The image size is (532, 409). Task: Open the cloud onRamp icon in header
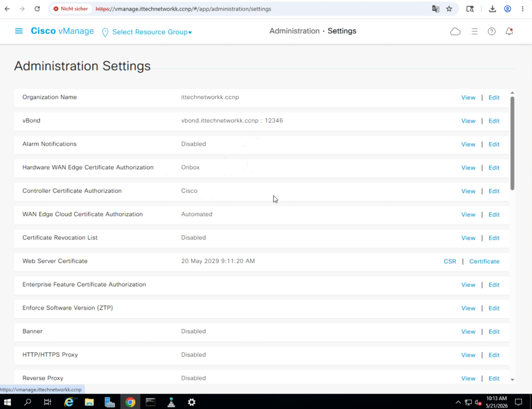click(455, 32)
